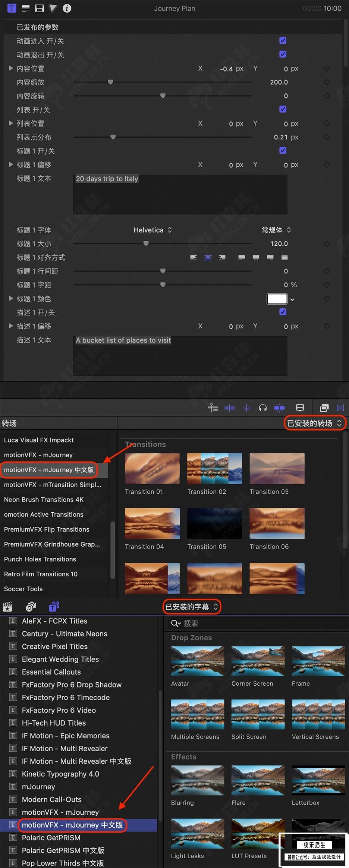Viewport: 349px width, 868px height.
Task: Justify text with last line centered
Action: click(256, 258)
